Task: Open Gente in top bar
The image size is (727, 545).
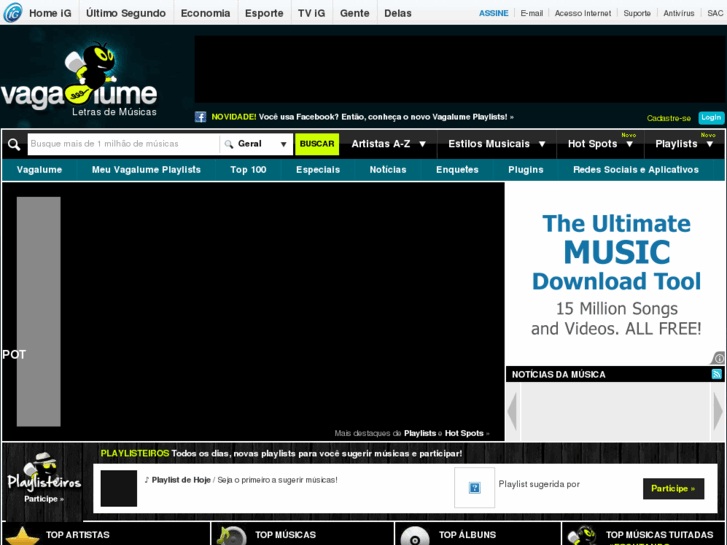Action: [355, 13]
